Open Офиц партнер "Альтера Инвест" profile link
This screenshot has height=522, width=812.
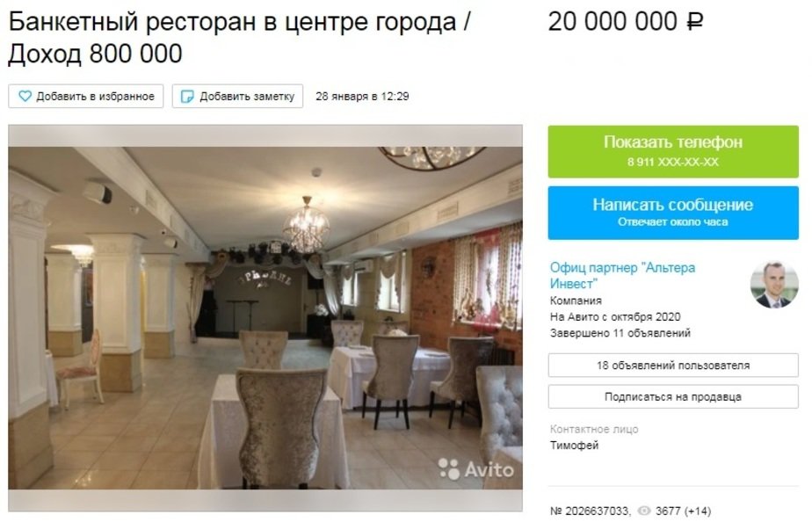click(622, 276)
